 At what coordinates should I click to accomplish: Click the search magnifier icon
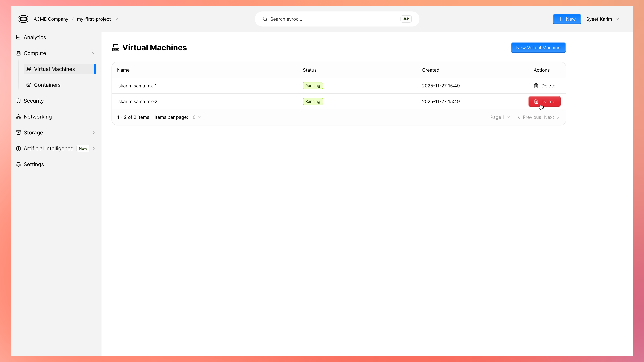[x=265, y=19]
